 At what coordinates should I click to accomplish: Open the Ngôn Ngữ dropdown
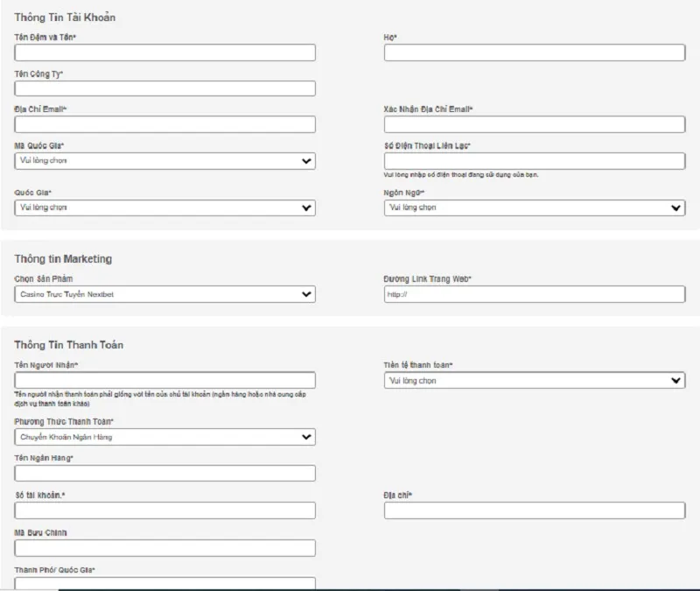[534, 208]
